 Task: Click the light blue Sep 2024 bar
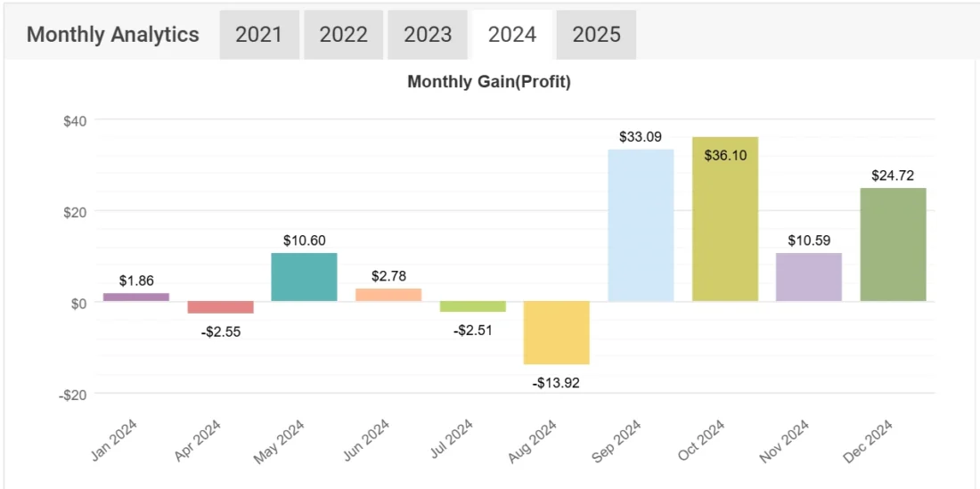tap(641, 225)
